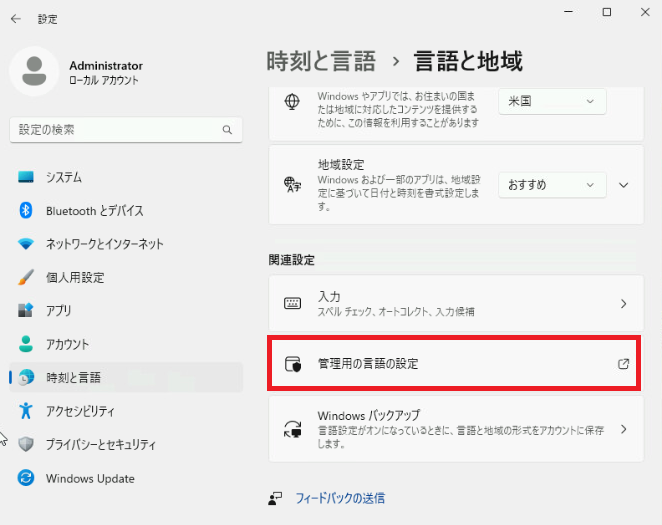The image size is (662, 525).
Task: Select プライバシーとセキュリティ in the sidebar
Action: (126, 444)
